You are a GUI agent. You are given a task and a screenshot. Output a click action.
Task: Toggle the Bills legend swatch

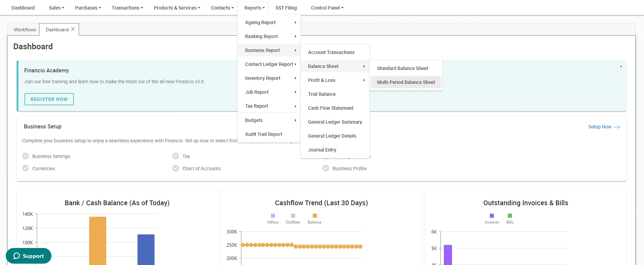(510, 216)
